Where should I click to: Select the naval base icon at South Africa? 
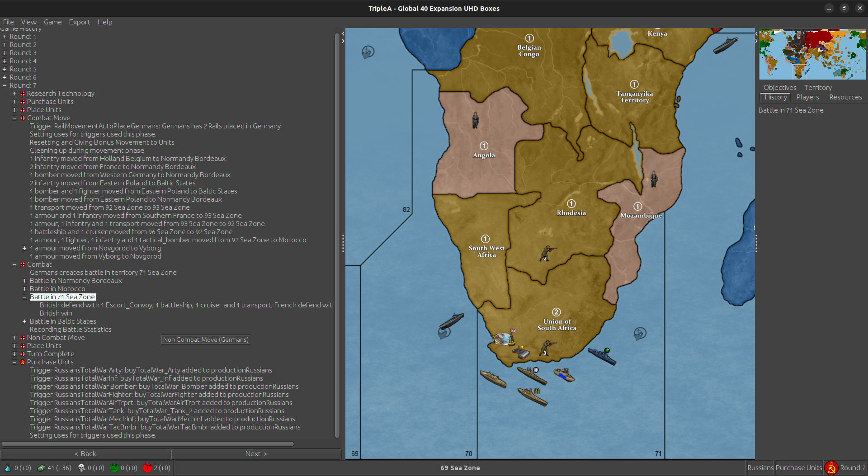click(x=502, y=339)
